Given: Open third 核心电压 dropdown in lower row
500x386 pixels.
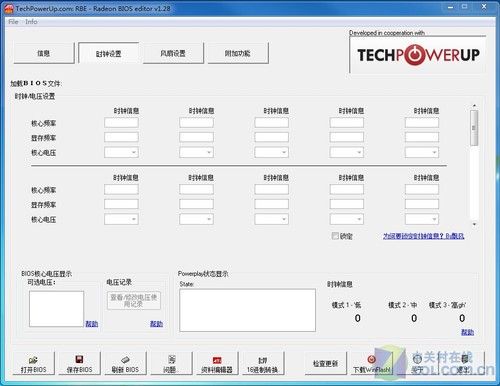Looking at the screenshot, I should tap(272, 219).
